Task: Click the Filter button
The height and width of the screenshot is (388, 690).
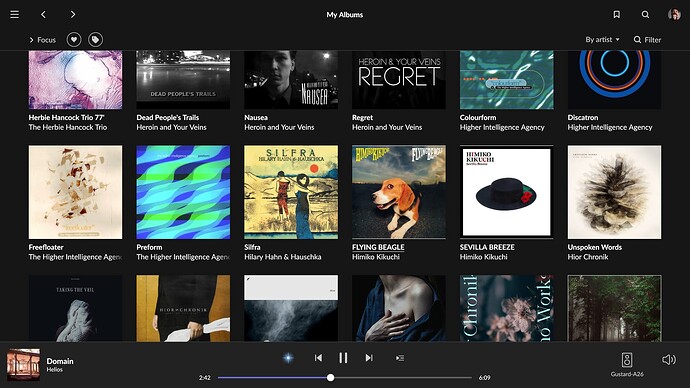Action: pos(647,40)
